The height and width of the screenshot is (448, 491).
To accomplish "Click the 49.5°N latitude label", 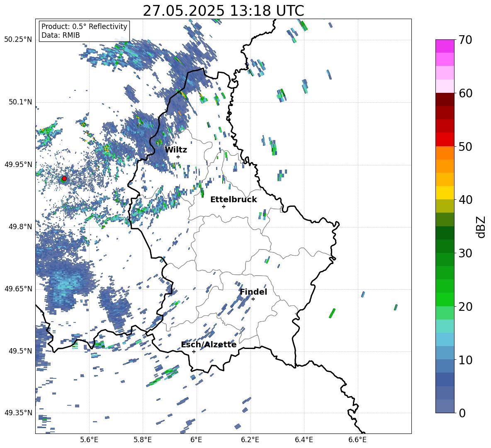I will coord(20,351).
